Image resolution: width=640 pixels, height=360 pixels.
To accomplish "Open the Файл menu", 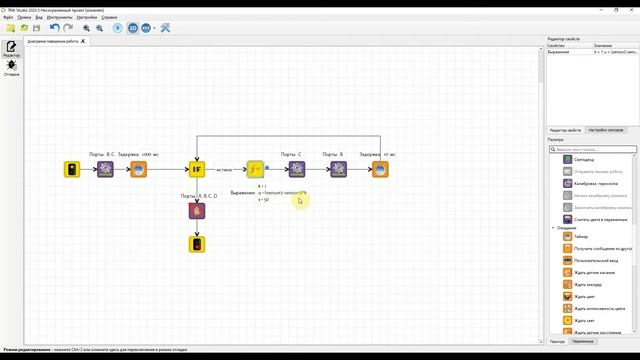I will coord(8,18).
